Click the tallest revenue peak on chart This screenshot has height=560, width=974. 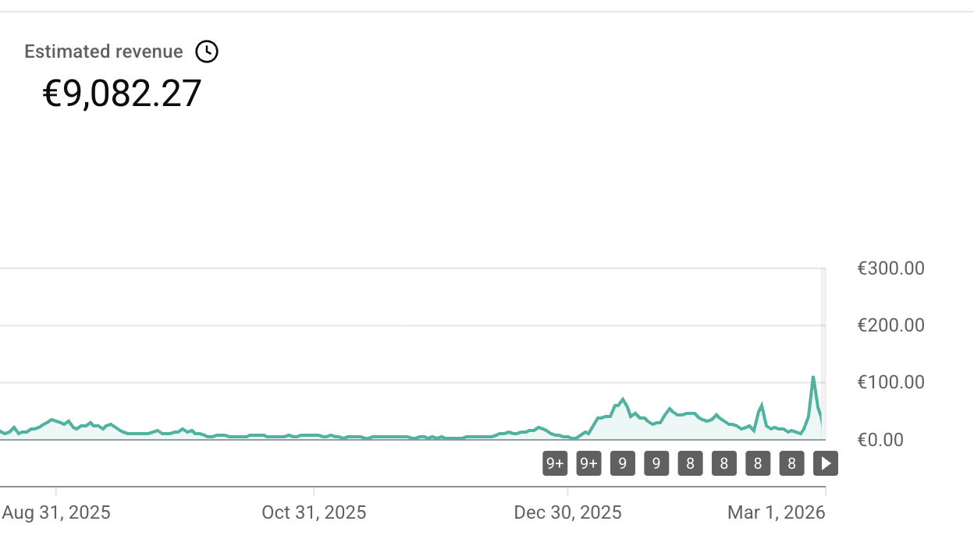[813, 377]
